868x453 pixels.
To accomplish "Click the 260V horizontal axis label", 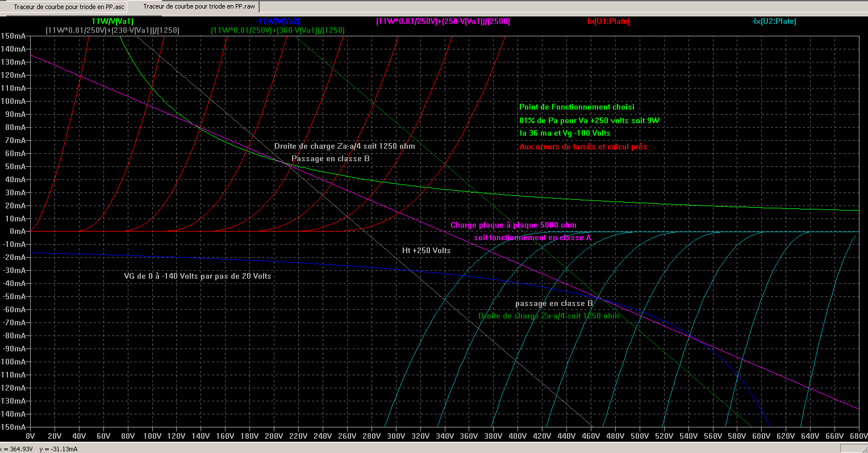I will [x=347, y=436].
